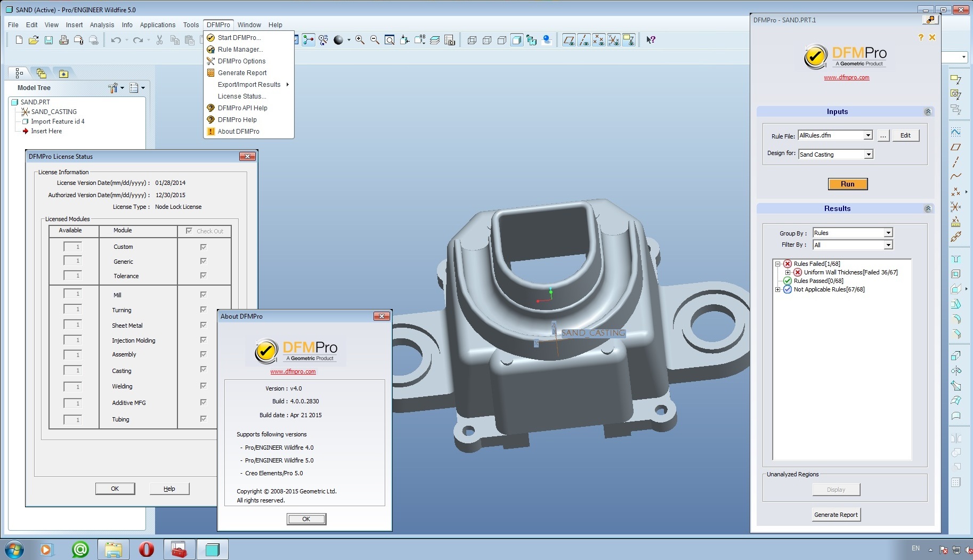This screenshot has height=560, width=973.
Task: Collapse the Inputs section
Action: 928,112
